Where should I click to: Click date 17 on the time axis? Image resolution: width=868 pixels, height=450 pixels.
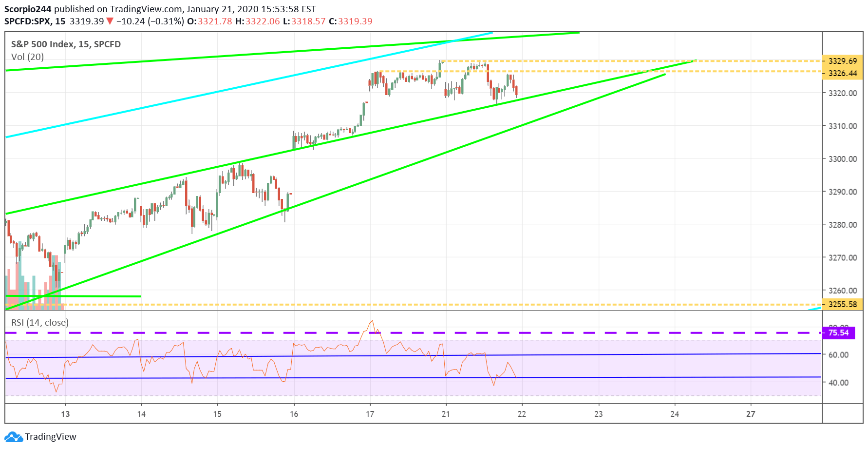(370, 414)
